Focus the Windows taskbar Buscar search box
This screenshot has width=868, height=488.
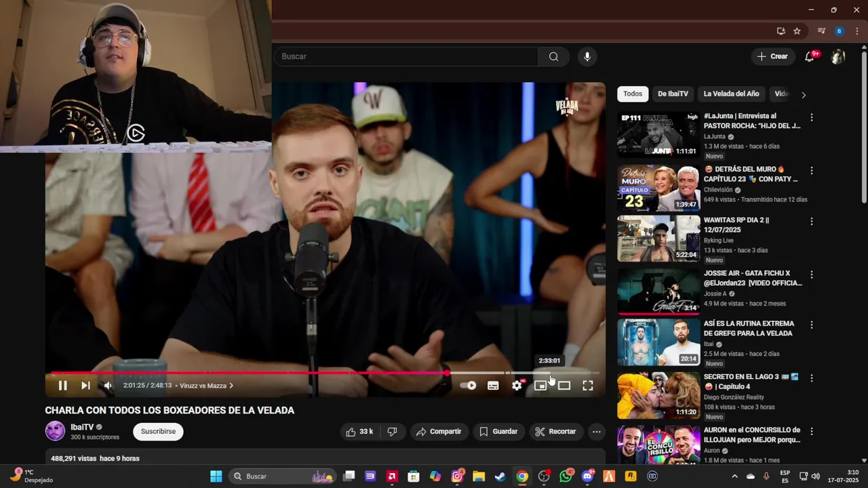point(283,476)
